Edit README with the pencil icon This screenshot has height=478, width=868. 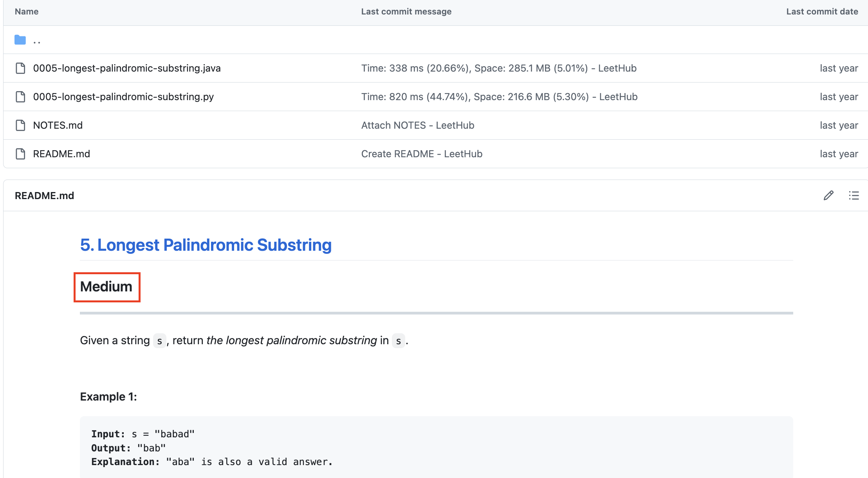coord(828,196)
